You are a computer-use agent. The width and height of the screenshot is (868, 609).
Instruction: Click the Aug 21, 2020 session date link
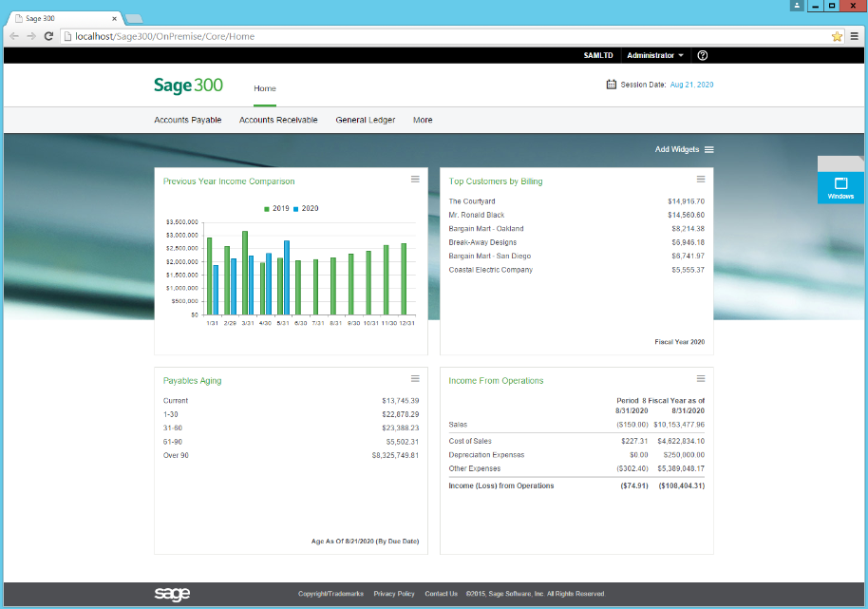[691, 85]
